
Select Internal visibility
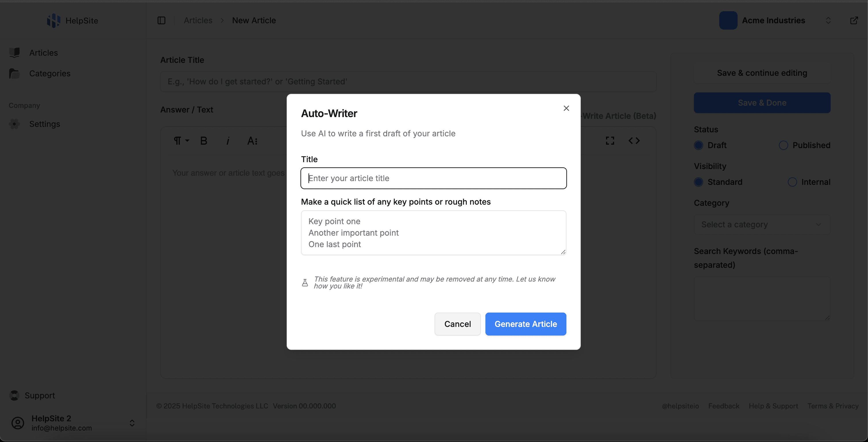point(792,182)
